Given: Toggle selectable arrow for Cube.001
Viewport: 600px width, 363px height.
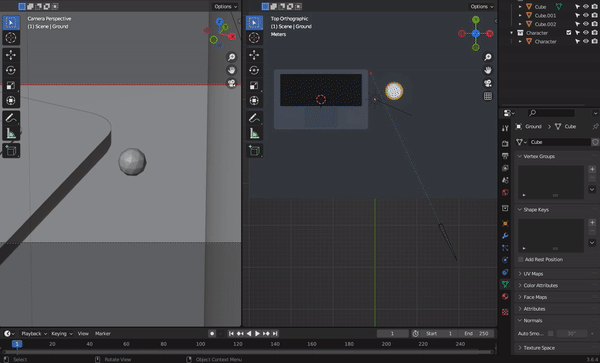Looking at the screenshot, I should click(577, 15).
